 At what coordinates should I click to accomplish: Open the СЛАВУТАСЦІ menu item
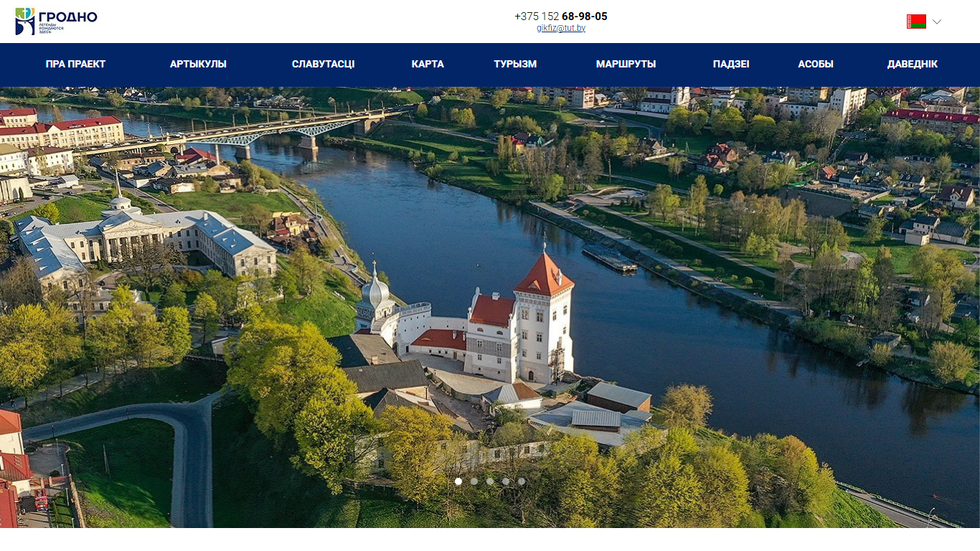(x=323, y=64)
